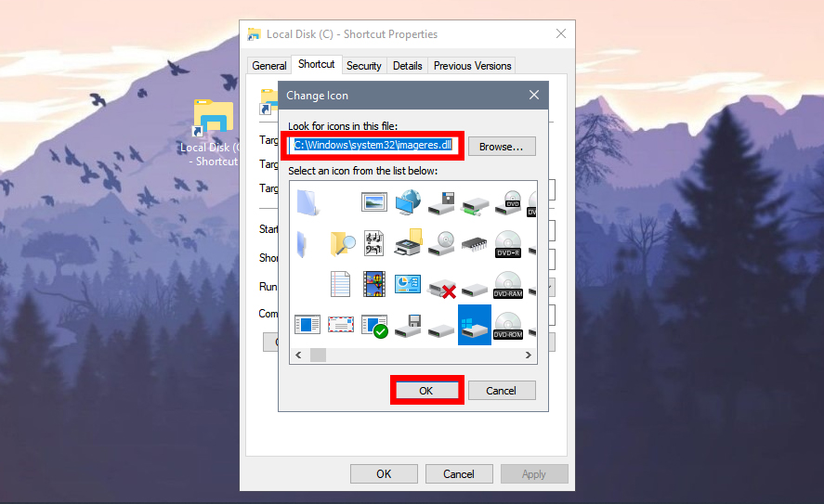Select the film strip with balloons icon
This screenshot has height=504, width=824.
pos(374,284)
